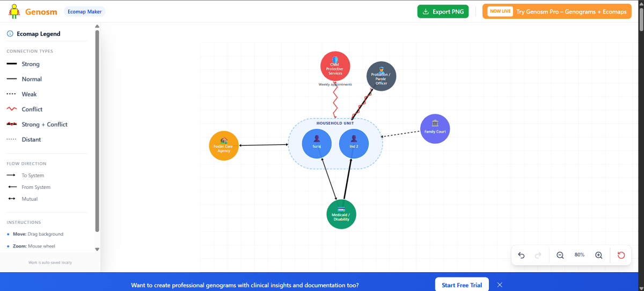Screen dimensions: 644x291
Task: Select the arrow line to Foster Care Agency
Action: [x=264, y=145]
